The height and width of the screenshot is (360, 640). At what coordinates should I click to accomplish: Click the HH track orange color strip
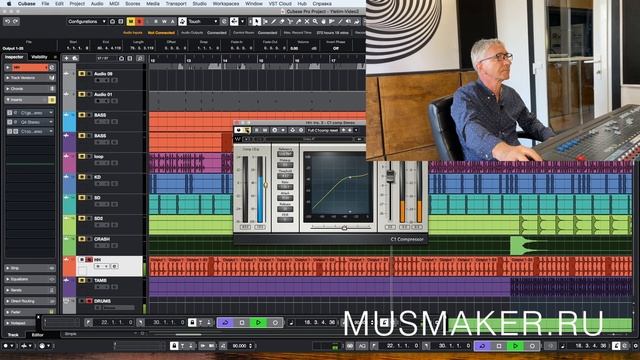[69, 266]
